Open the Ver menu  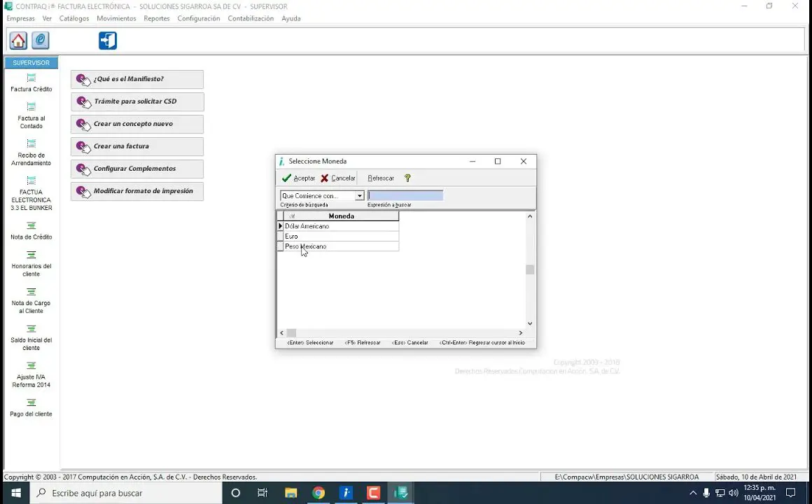coord(47,19)
